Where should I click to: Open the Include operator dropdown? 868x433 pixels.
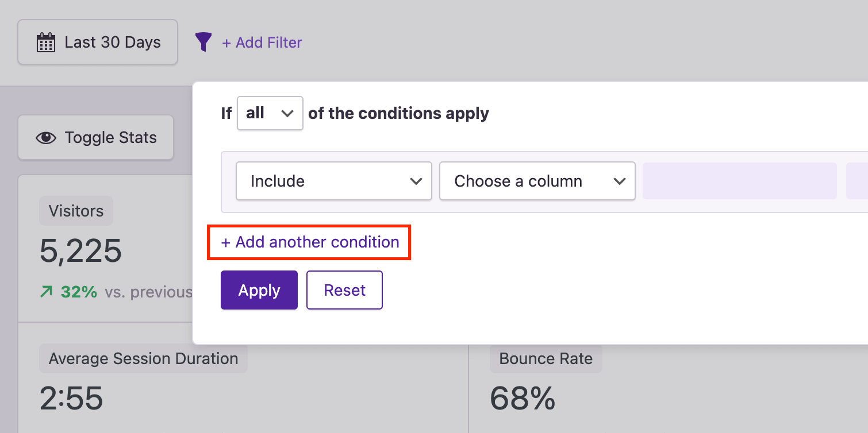click(333, 181)
